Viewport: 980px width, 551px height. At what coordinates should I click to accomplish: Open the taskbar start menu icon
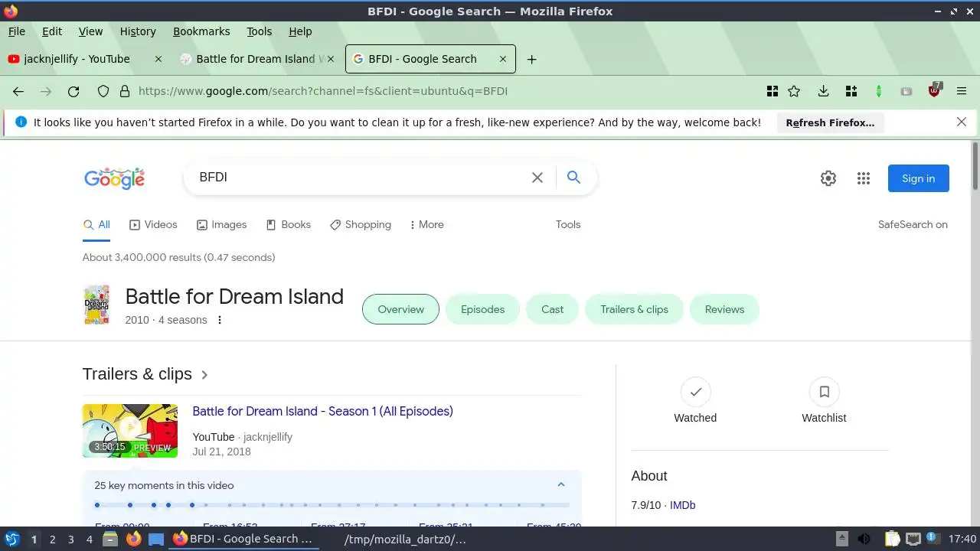(x=12, y=539)
